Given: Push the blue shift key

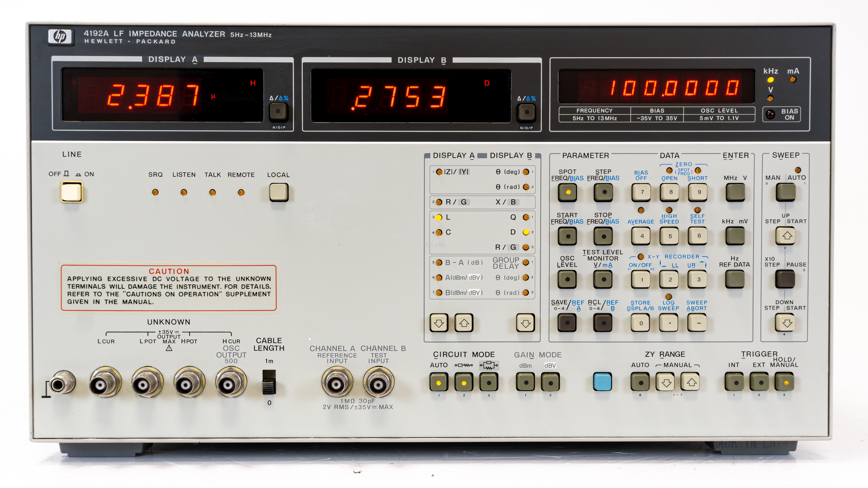Looking at the screenshot, I should click(602, 382).
